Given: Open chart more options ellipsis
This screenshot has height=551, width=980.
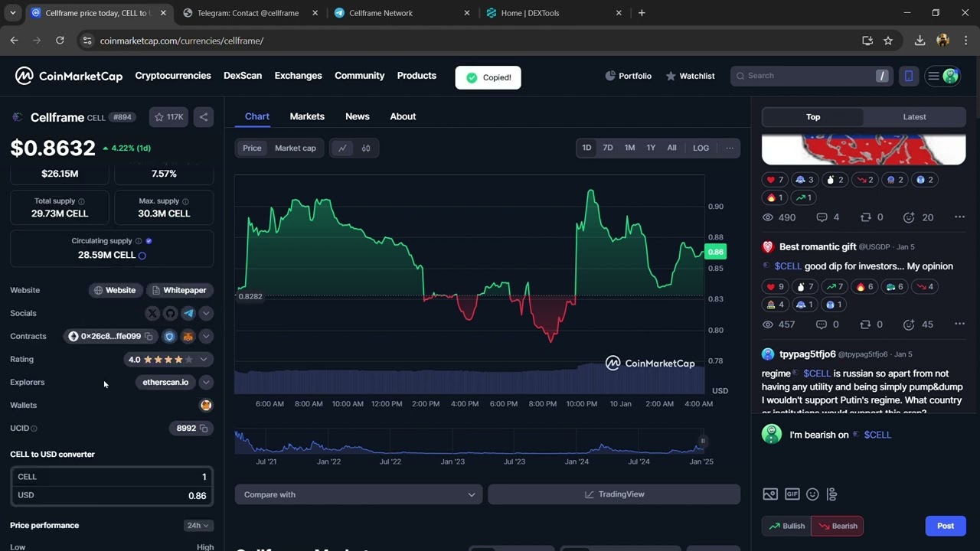Looking at the screenshot, I should (730, 148).
